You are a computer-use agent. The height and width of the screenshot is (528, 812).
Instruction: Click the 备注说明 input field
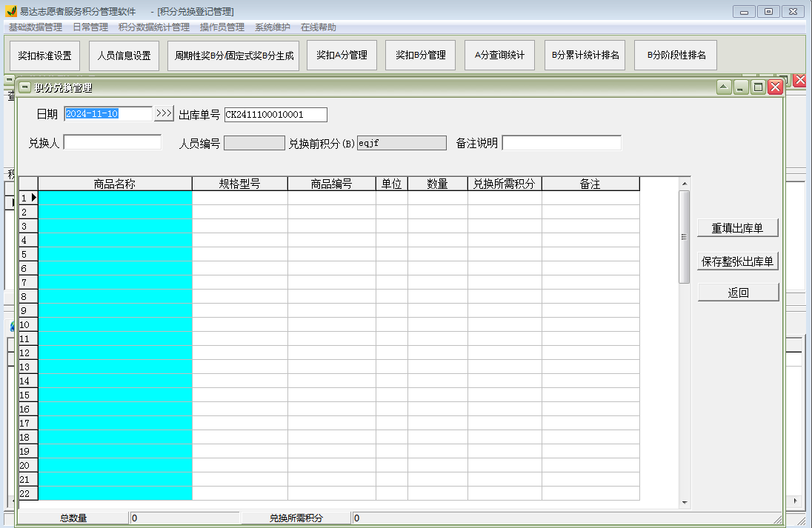point(562,143)
